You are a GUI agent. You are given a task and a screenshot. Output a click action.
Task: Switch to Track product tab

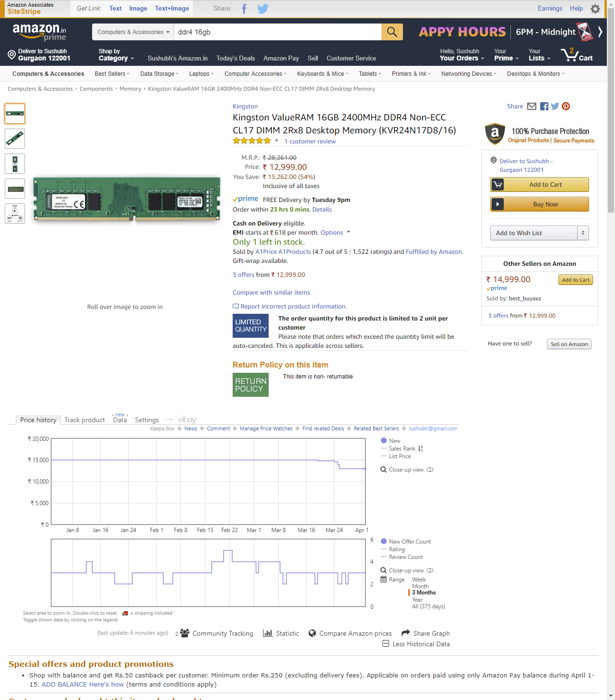(x=84, y=420)
